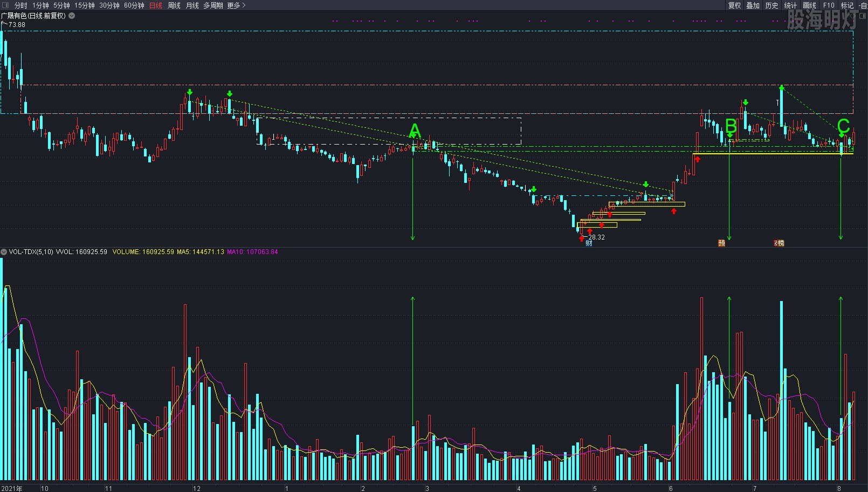Open the F10 company info button

tap(829, 5)
